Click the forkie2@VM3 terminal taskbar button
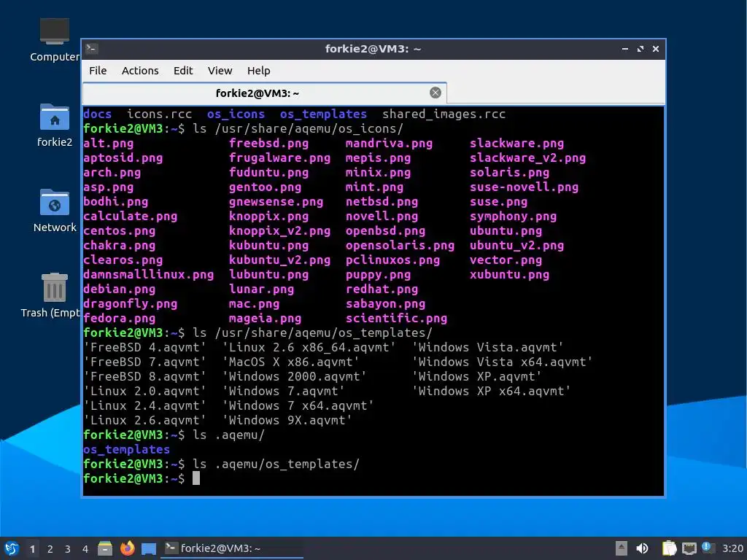Image resolution: width=747 pixels, height=560 pixels. coord(232,548)
